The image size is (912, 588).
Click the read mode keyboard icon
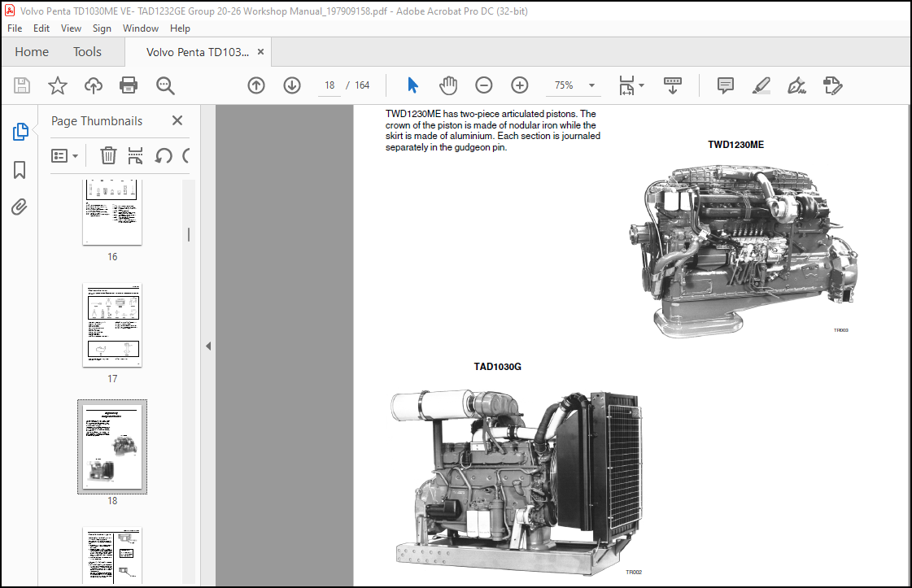pos(672,85)
